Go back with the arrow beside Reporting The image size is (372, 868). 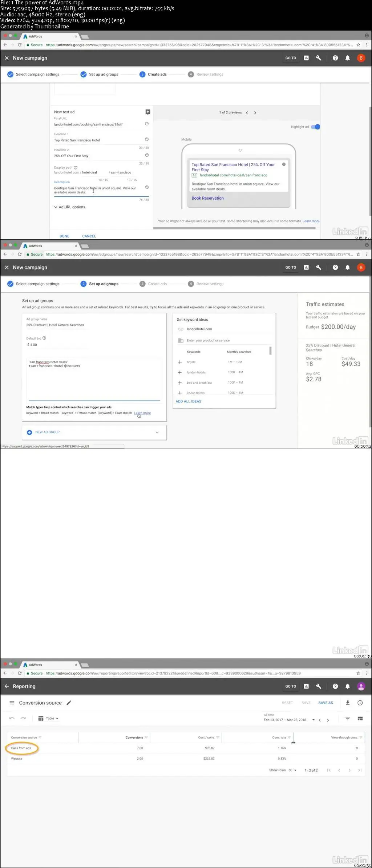[x=7, y=686]
